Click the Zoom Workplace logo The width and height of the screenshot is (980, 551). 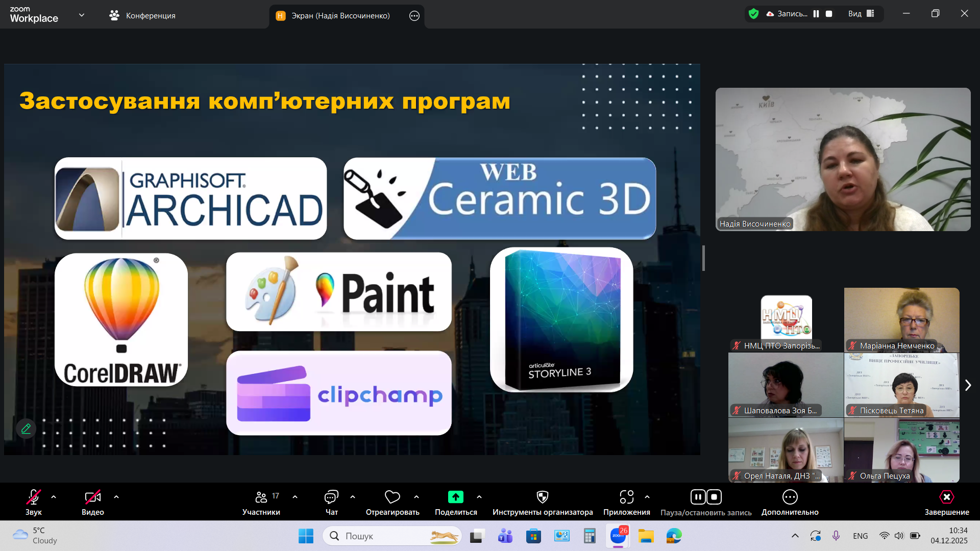[34, 15]
